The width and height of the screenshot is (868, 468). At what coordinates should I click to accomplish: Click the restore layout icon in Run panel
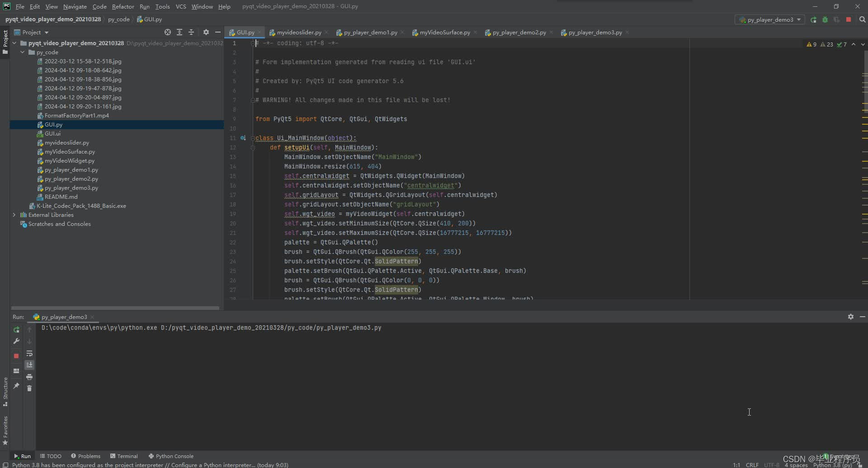16,370
